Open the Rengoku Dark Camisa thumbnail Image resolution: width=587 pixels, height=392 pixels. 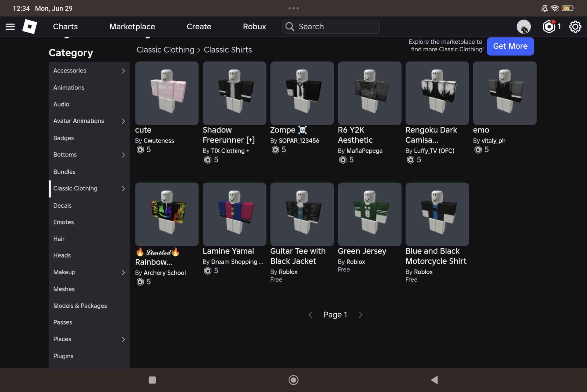[437, 93]
